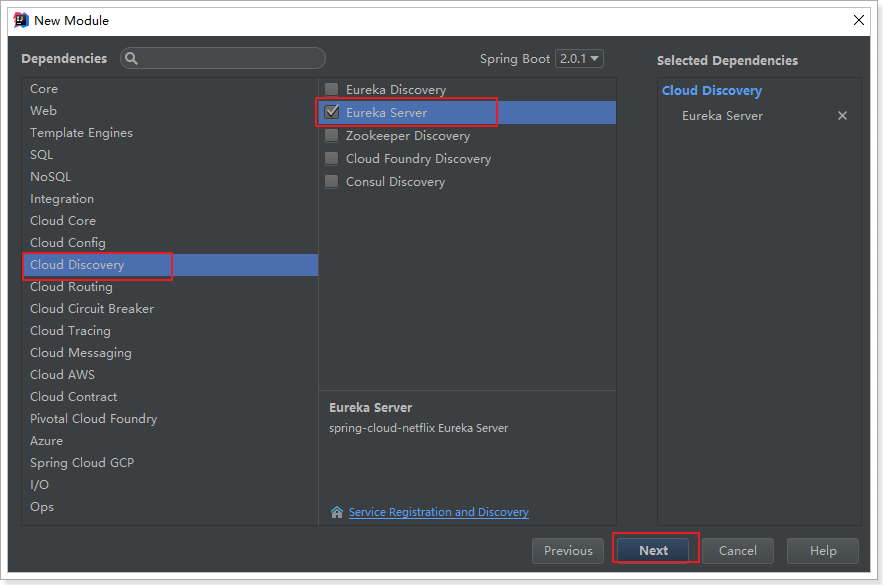The width and height of the screenshot is (883, 585).
Task: Select the Spring Cloud GCP category
Action: pos(170,462)
